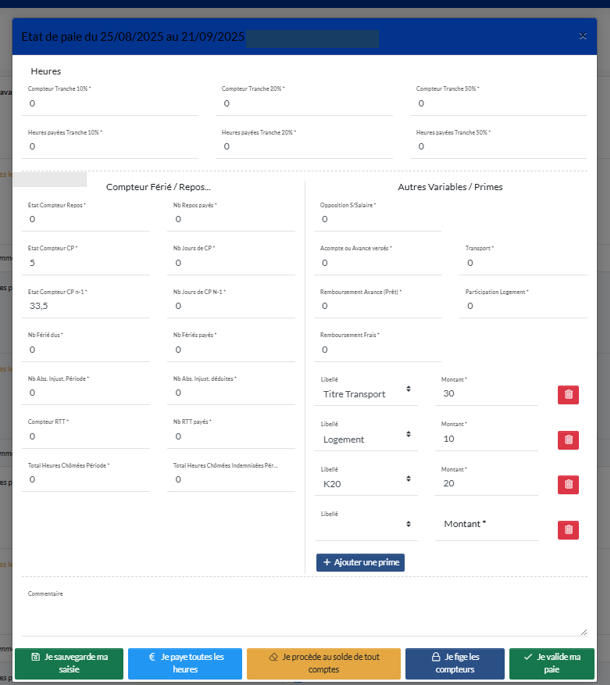Remove the K20 prime with trash icon
610x685 pixels.
[568, 485]
